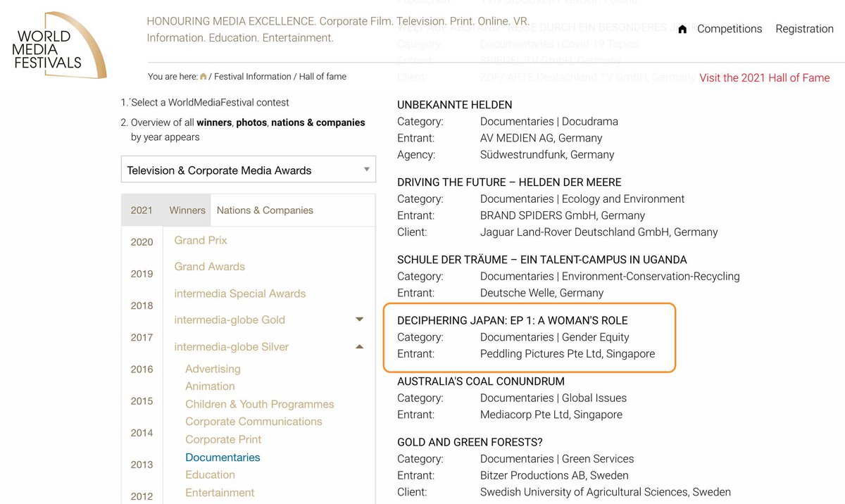The height and width of the screenshot is (504, 845).
Task: Select DRIVING THE FUTURE – HELDEN DER MEERE title
Action: [509, 182]
